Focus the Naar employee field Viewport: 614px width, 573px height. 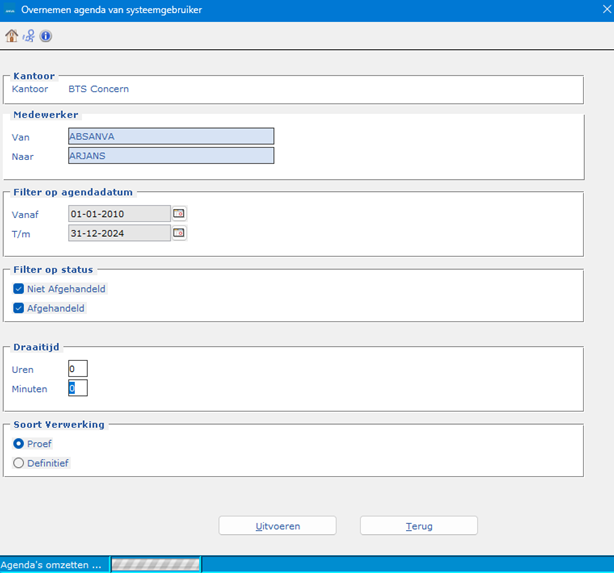click(x=170, y=156)
